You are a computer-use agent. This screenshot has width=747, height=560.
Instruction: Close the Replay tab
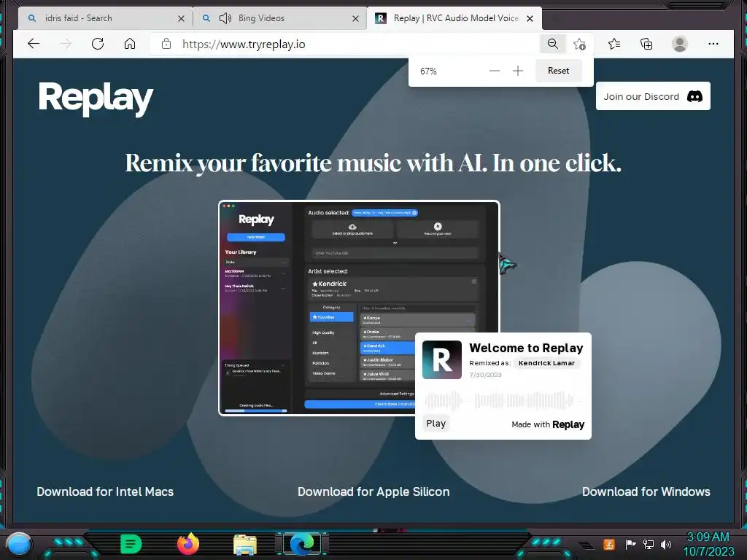[x=530, y=18]
